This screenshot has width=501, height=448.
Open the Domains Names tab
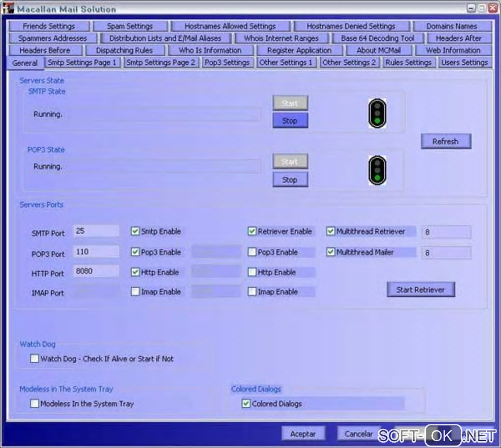click(x=452, y=26)
